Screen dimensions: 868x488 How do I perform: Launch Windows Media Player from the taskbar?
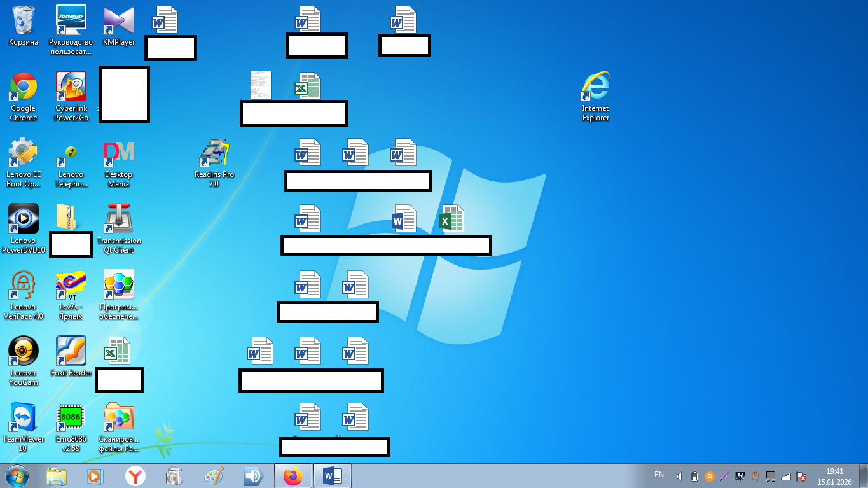(94, 476)
